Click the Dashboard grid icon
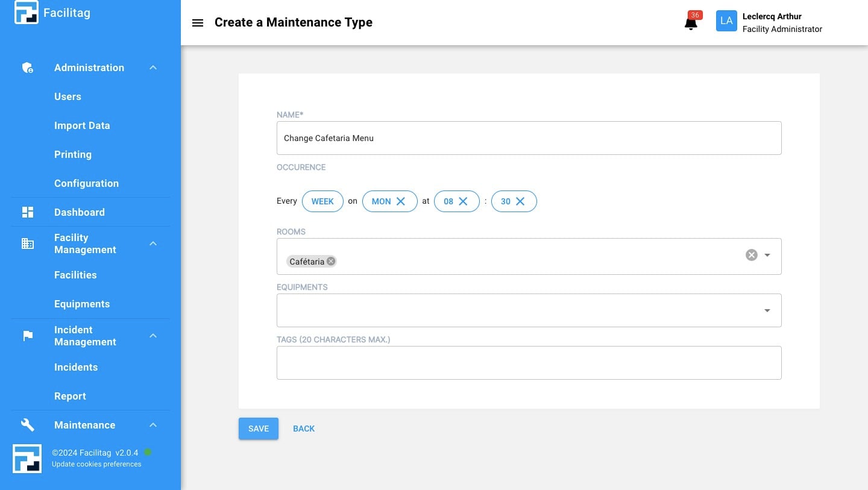 coord(28,212)
